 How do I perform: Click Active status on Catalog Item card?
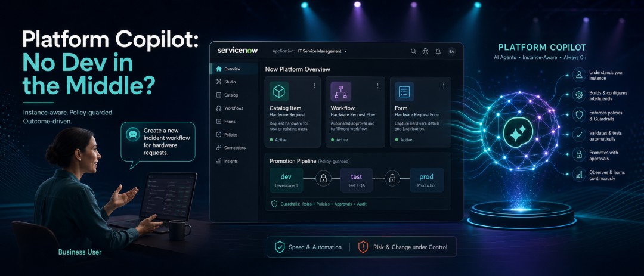(x=278, y=140)
